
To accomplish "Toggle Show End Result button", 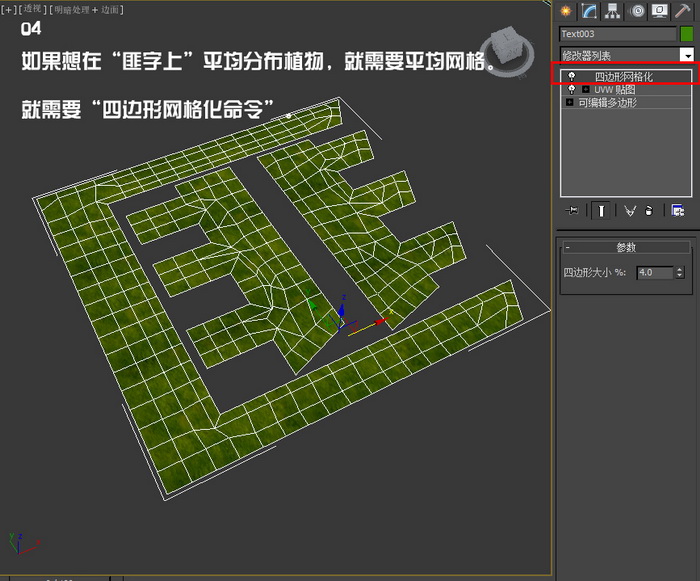I will (x=601, y=210).
